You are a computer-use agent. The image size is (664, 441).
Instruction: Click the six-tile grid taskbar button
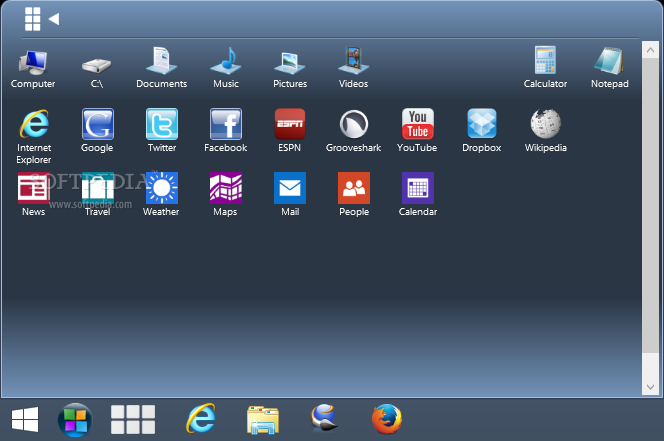pos(133,419)
